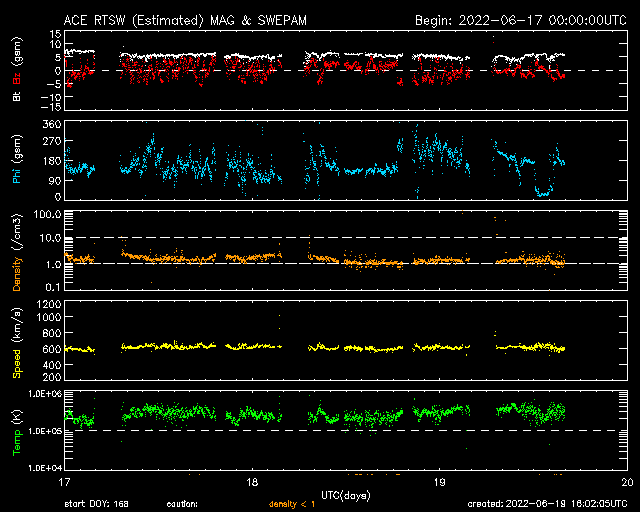The image size is (640, 512).
Task: Click the orange 'Density (/cm3)' axis label
Action: point(17,252)
